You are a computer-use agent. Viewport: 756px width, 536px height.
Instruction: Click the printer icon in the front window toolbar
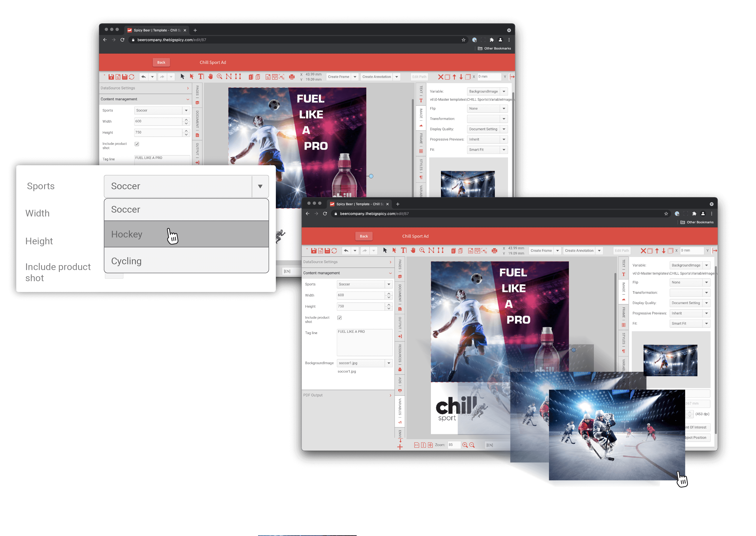(495, 251)
